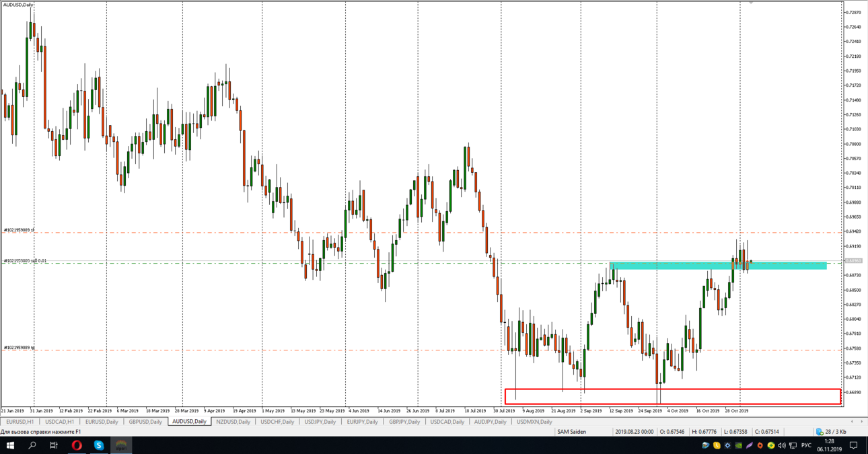Click the 21 Jan 2019 date label

click(13, 410)
